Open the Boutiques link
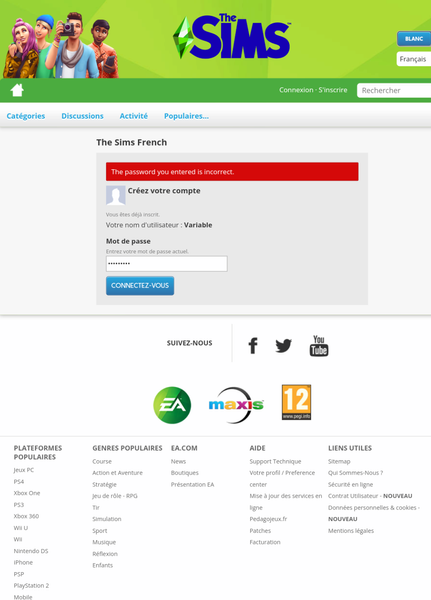The height and width of the screenshot is (600, 431). [x=184, y=473]
